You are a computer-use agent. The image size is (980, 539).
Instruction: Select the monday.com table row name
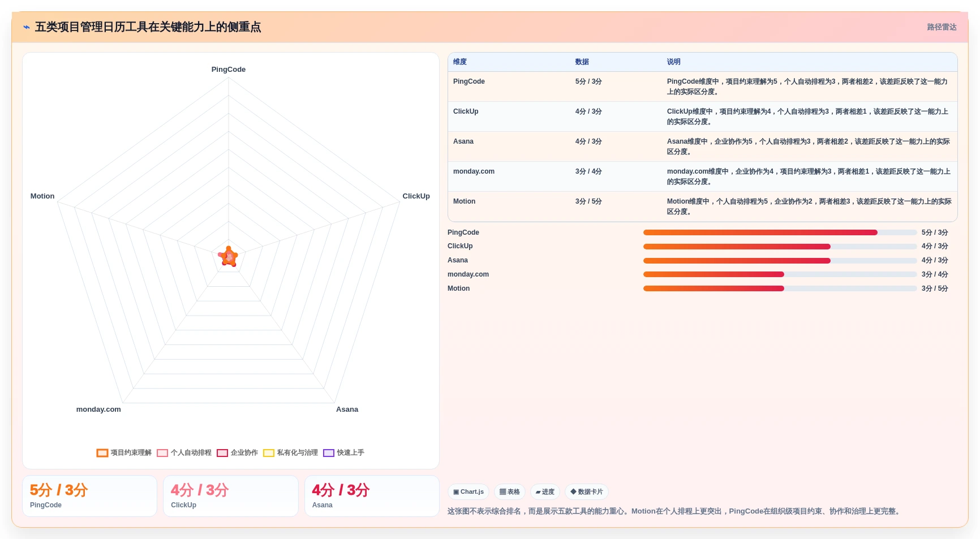[x=474, y=171]
